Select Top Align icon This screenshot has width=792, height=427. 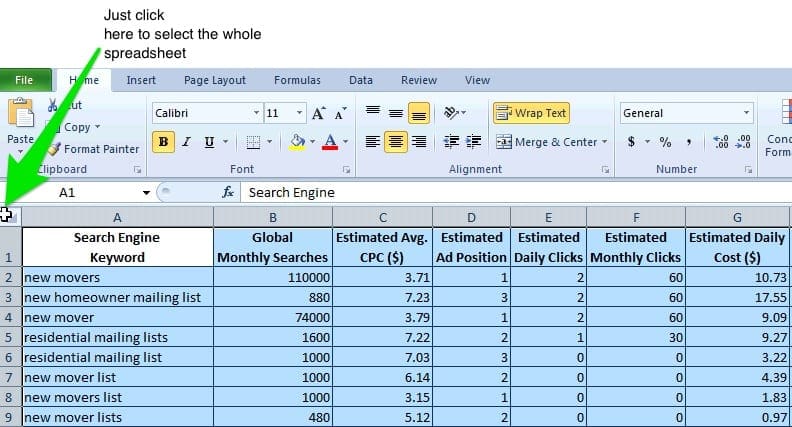pos(373,113)
